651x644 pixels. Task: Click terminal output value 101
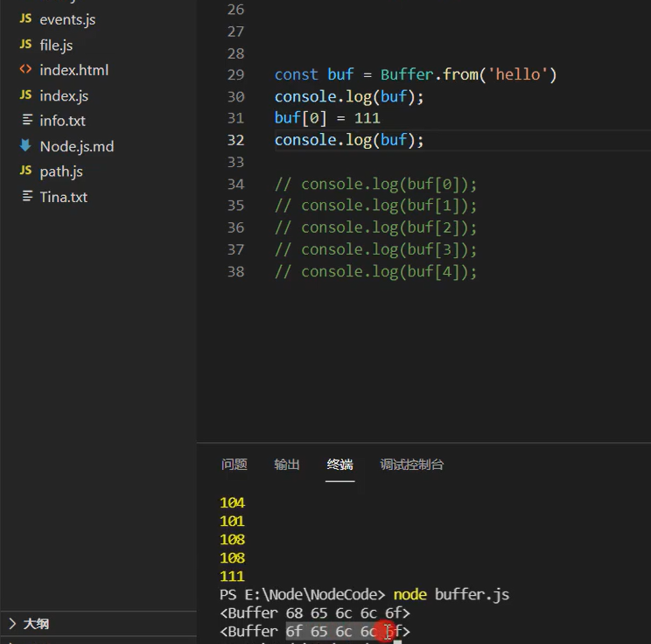pos(233,521)
